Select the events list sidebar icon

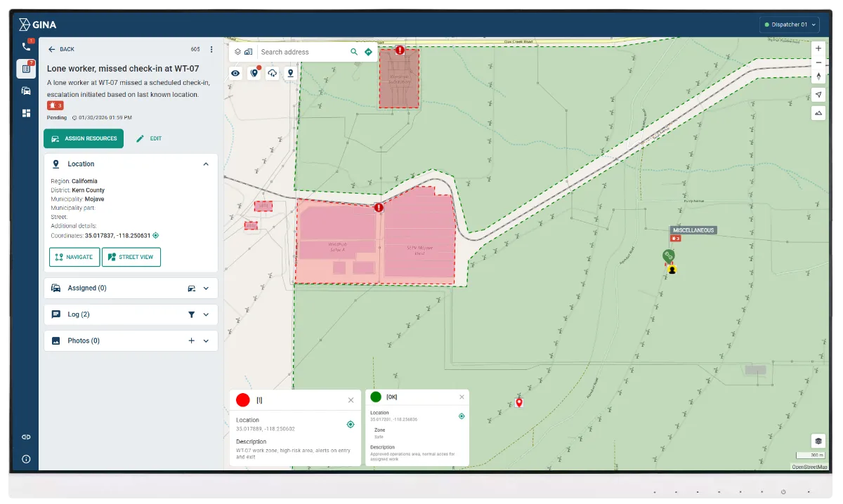click(26, 69)
